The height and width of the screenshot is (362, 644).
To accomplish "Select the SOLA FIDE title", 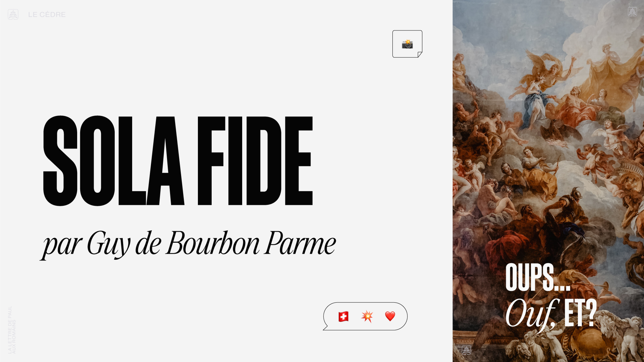I will 178,161.
